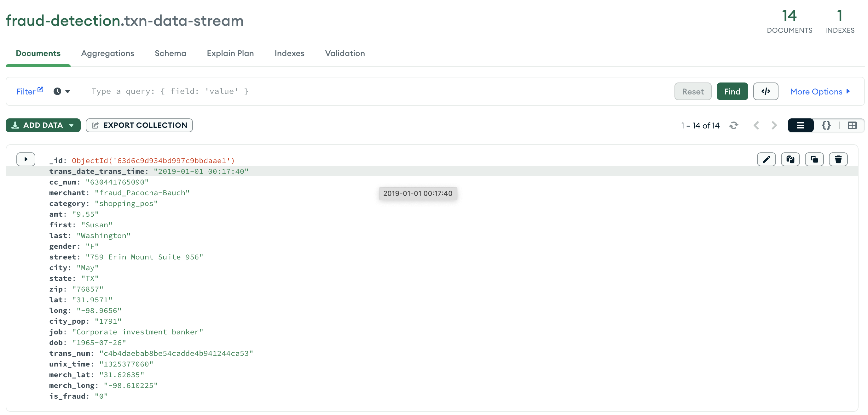
Task: Go to previous page of documents
Action: pos(756,126)
